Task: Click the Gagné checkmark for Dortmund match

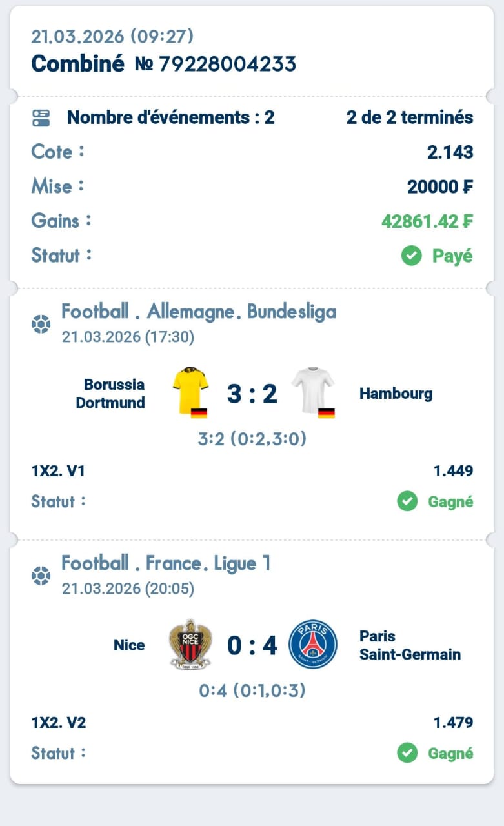Action: click(x=407, y=501)
